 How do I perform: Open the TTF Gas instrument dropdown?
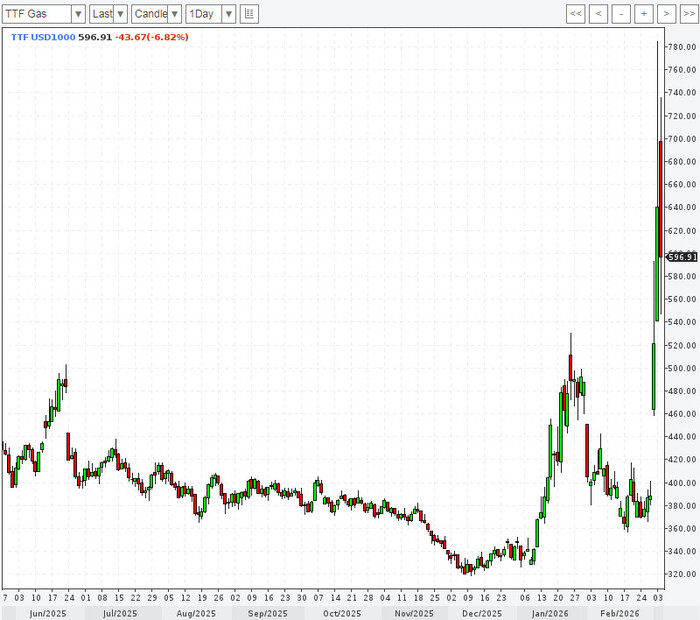click(x=44, y=14)
